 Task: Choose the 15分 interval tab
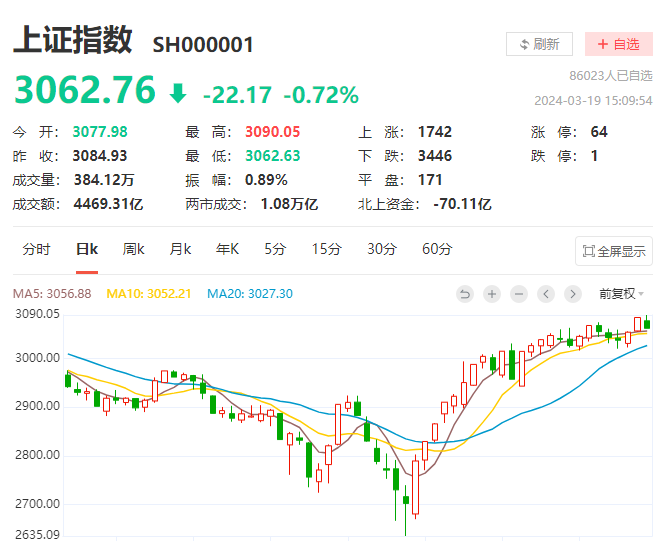pos(326,249)
